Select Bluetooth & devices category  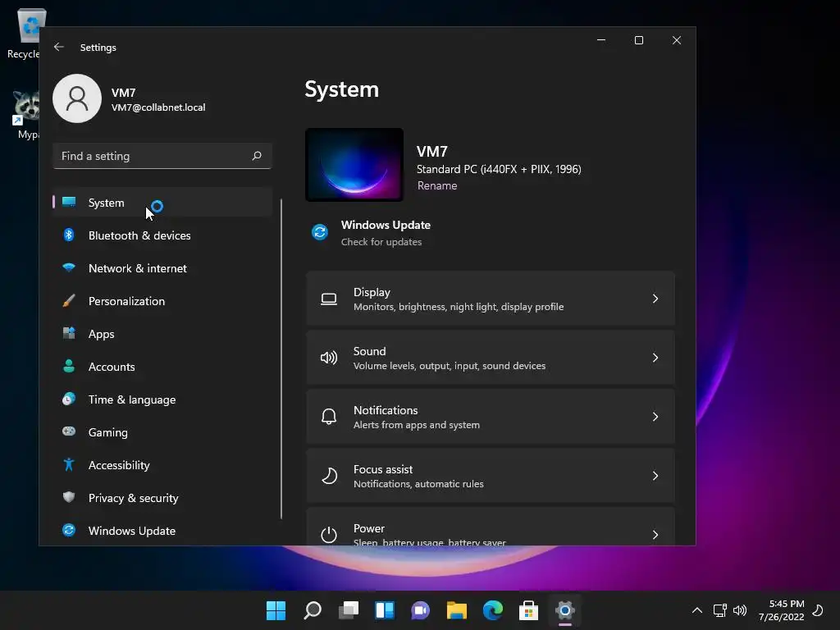pos(163,235)
